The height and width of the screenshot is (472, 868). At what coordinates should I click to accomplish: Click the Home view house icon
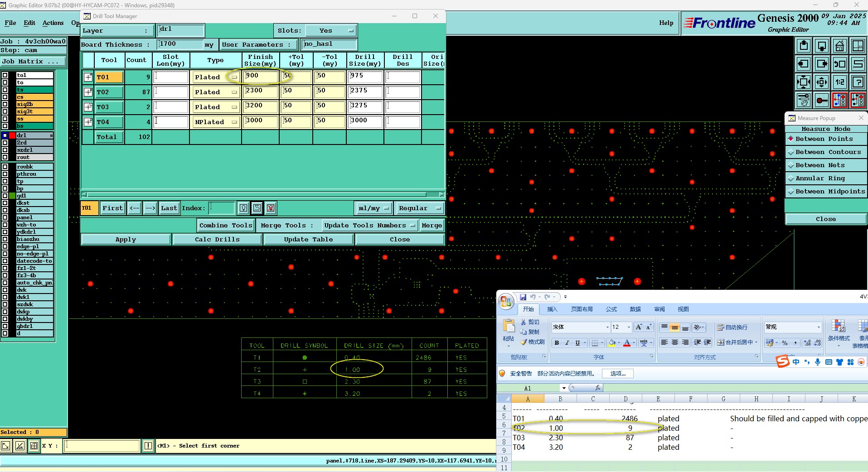pyautogui.click(x=839, y=46)
